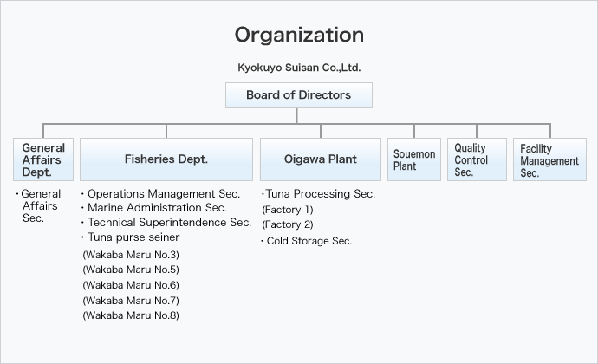Click the Wakaba Maru No.5 line

tap(131, 270)
